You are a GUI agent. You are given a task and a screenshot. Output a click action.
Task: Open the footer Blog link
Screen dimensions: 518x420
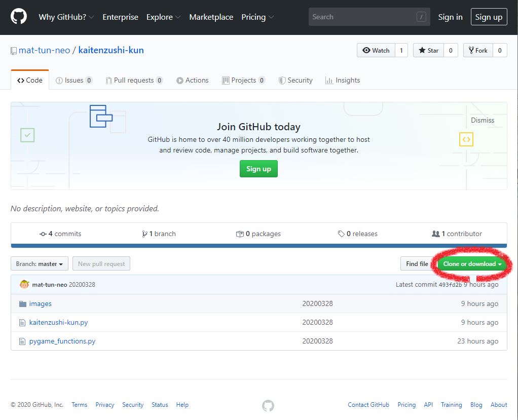click(476, 405)
